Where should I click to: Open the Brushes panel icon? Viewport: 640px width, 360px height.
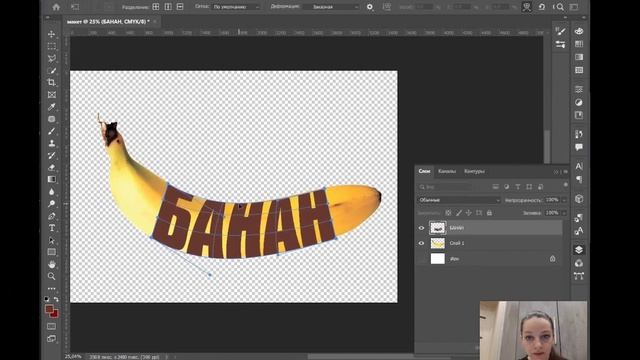pos(560,31)
